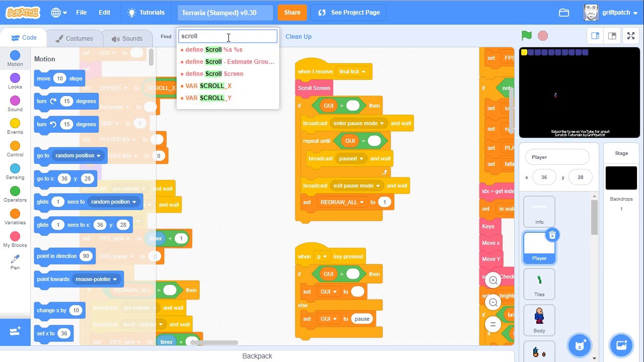644x362 pixels.
Task: Open 'random position' dropdown in go to block
Action: tap(77, 155)
